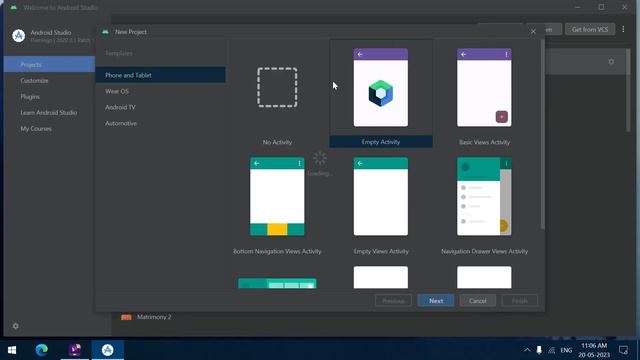Click the New Project scrollbar
640x360 pixels.
pos(542,135)
